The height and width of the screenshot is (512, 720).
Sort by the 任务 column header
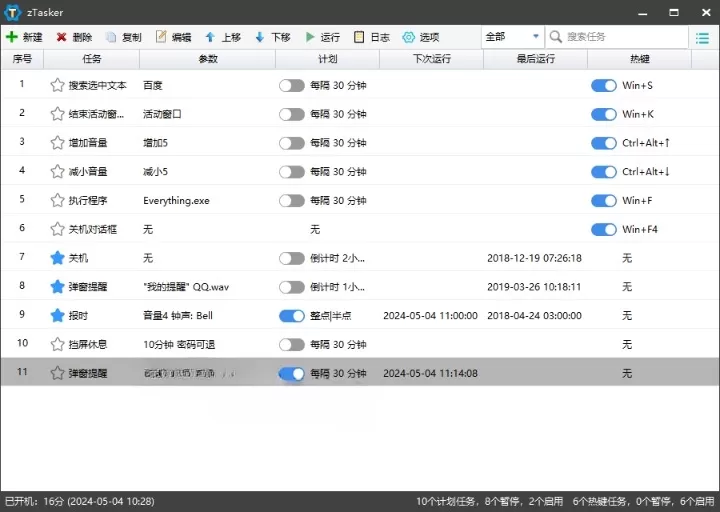[91, 59]
